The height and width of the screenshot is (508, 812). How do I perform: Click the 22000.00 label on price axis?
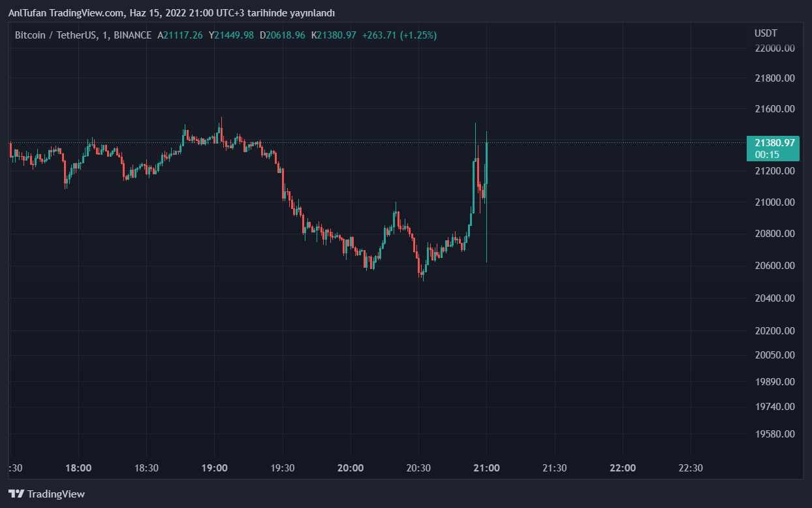click(774, 48)
